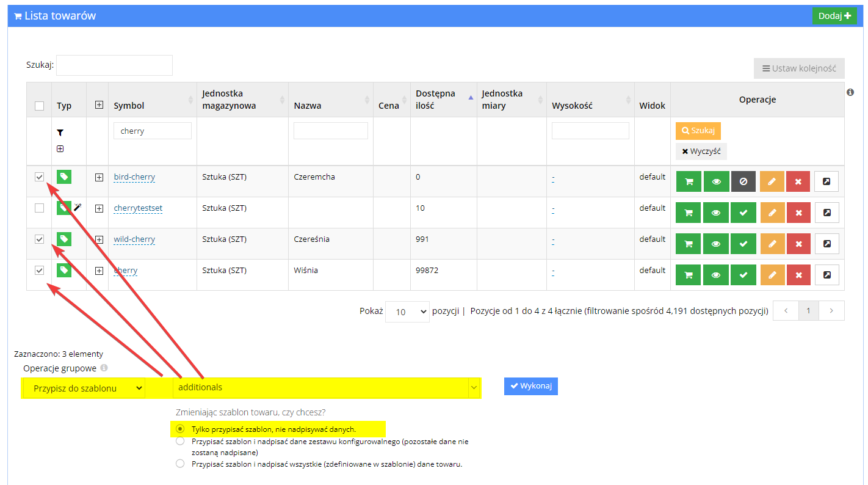868x485 pixels.
Task: Edit the Wiśnia product with pencil icon
Action: tap(772, 275)
